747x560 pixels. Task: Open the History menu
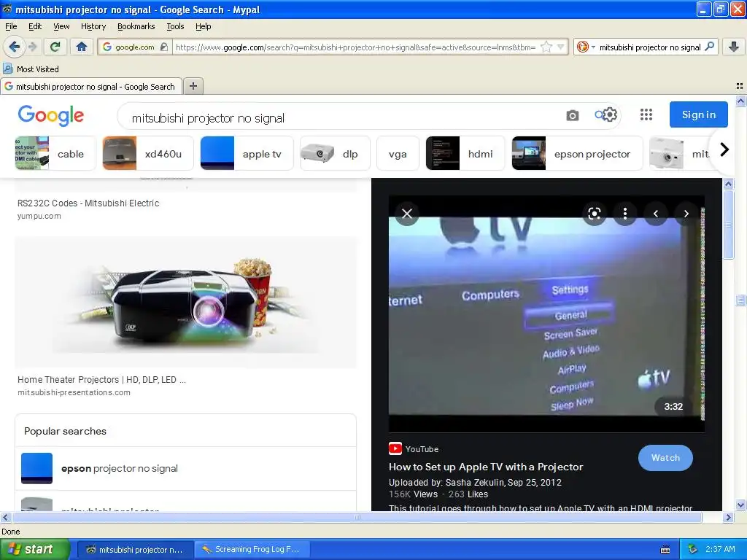[93, 26]
